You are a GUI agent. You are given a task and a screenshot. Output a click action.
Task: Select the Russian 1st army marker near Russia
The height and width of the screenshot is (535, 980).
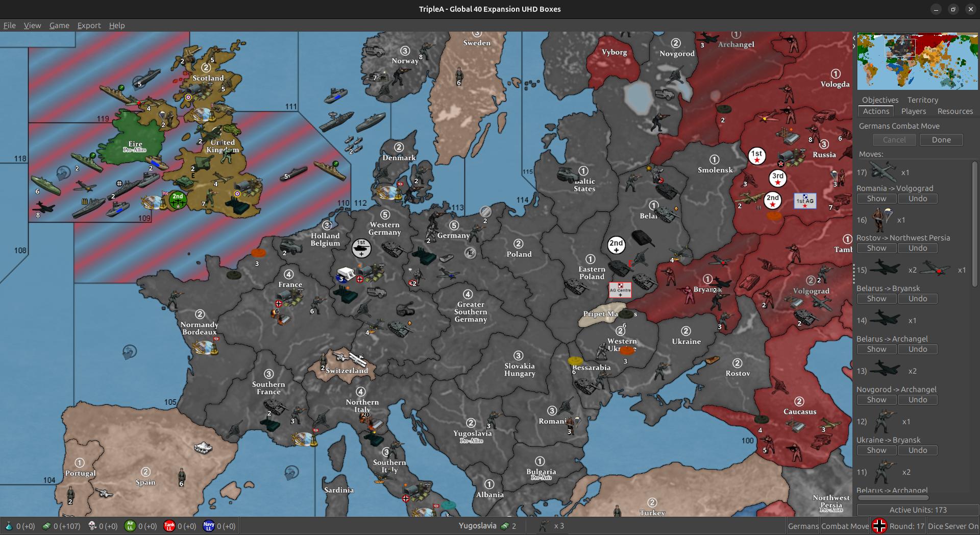(756, 156)
